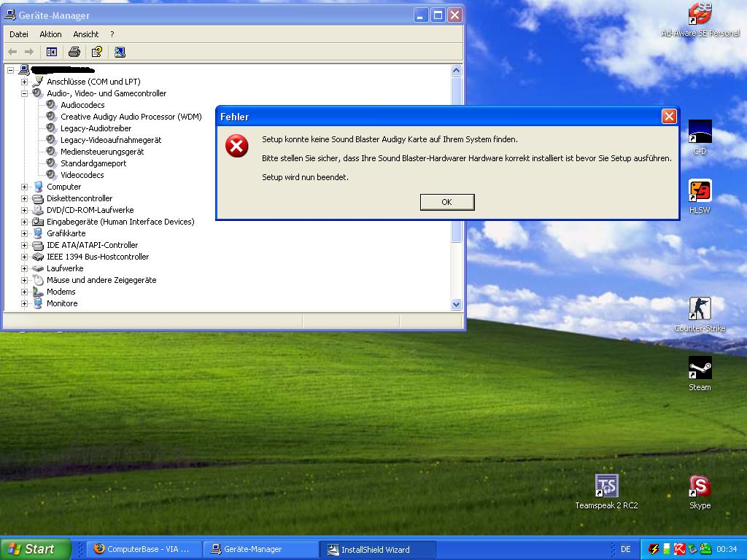This screenshot has height=560, width=747.
Task: Select the DVD/CD-ROM-Laufwerke drive icon
Action: pos(38,210)
